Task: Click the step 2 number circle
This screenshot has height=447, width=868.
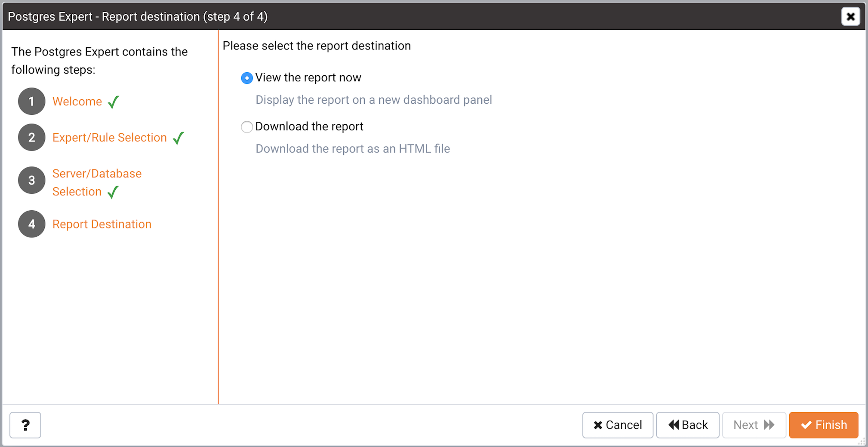Action: click(31, 138)
